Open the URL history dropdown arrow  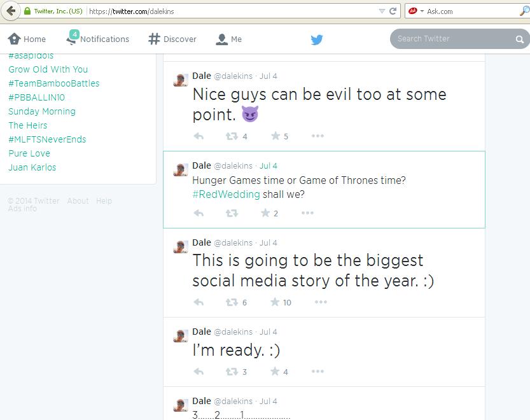pyautogui.click(x=382, y=11)
